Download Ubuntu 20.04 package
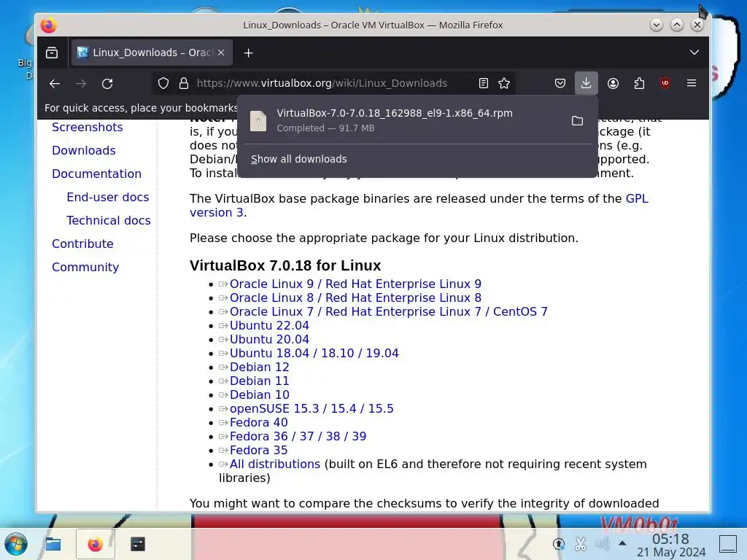Screen dimensions: 747x560 click(x=269, y=339)
